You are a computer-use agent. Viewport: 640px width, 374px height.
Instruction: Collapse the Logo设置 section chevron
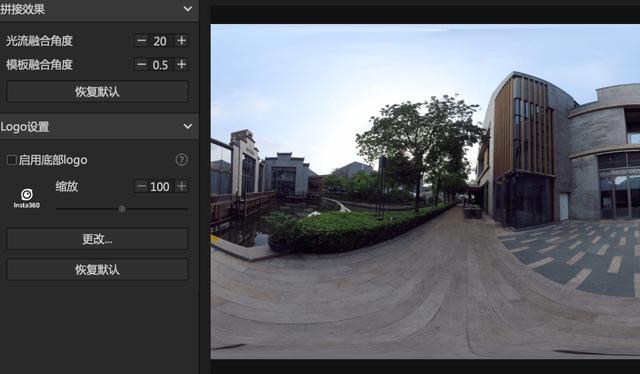click(188, 127)
